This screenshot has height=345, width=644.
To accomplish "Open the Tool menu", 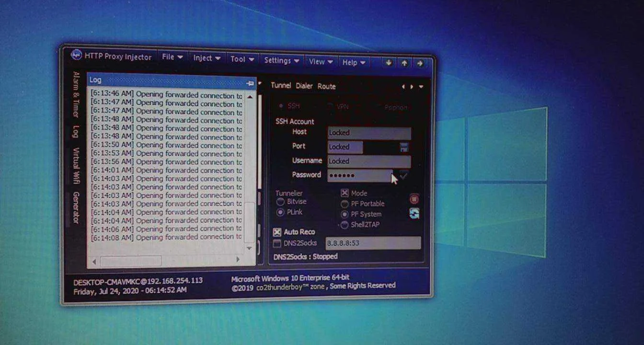I will tap(242, 59).
